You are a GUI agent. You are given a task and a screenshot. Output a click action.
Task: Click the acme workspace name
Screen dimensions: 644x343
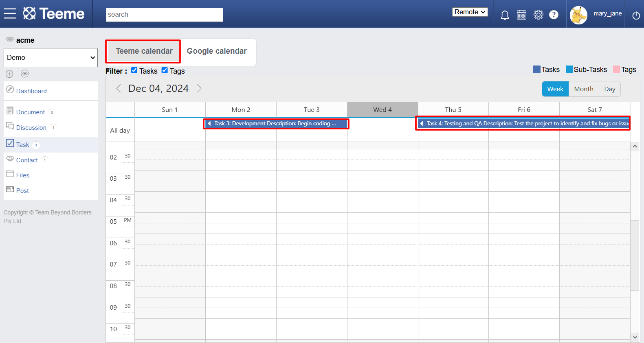[25, 40]
